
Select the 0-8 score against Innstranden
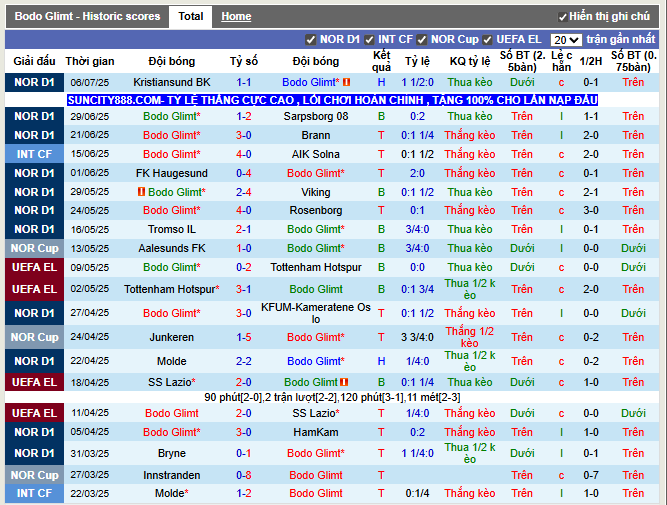point(243,475)
